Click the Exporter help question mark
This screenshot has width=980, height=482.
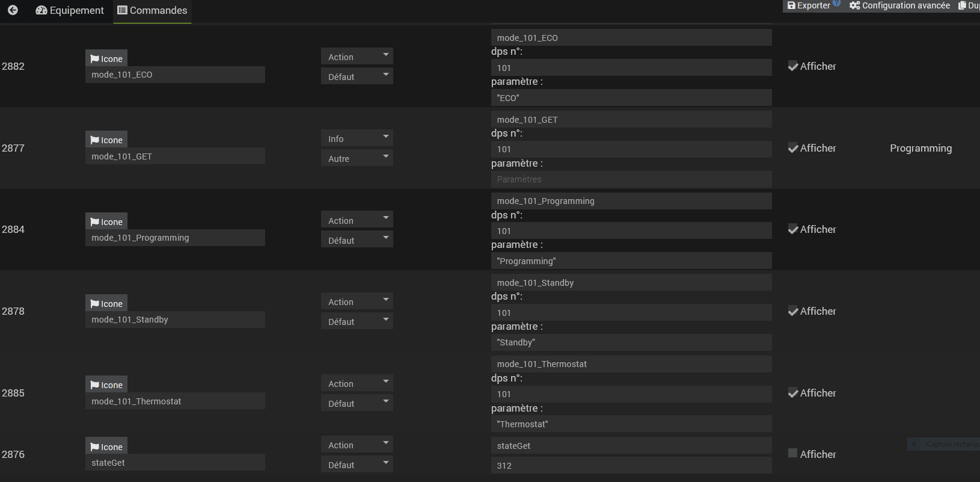(x=836, y=3)
